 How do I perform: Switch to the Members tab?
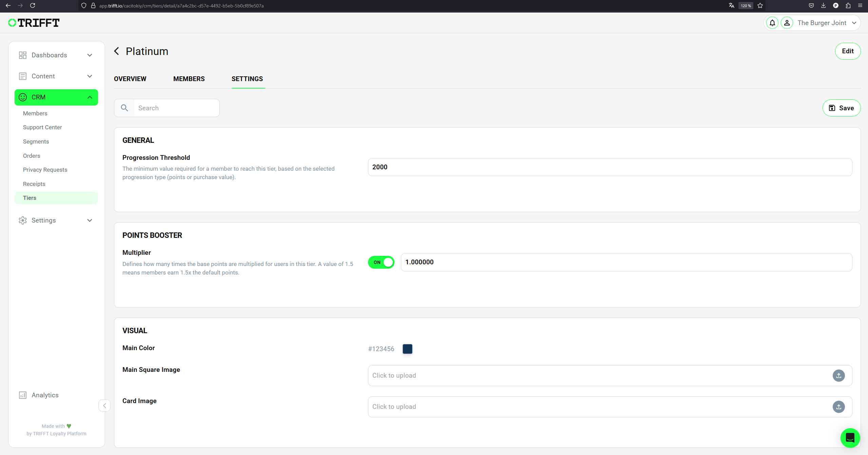pyautogui.click(x=189, y=79)
